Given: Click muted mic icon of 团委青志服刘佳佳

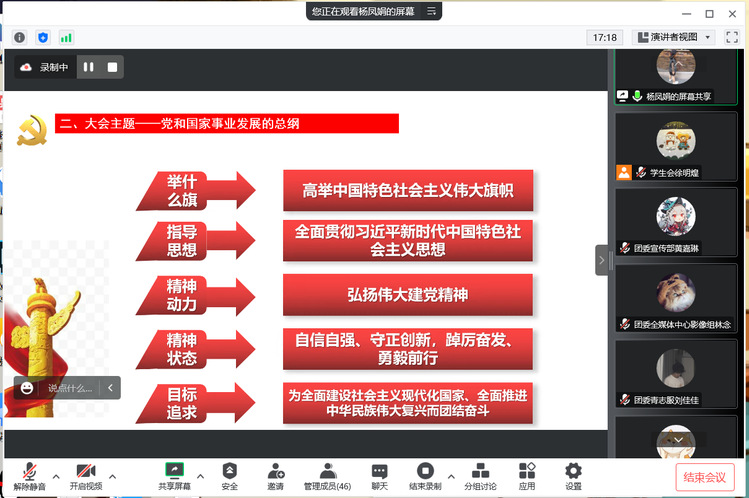Looking at the screenshot, I should click(625, 400).
